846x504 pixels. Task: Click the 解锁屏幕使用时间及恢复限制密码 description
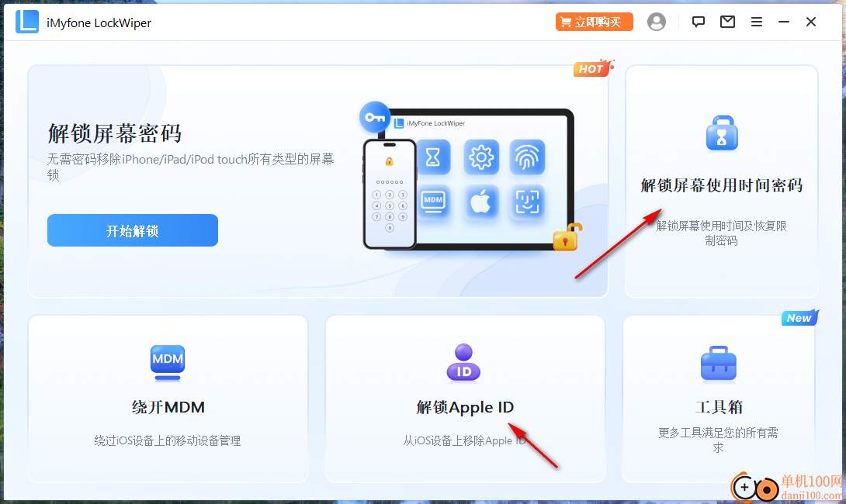click(721, 233)
